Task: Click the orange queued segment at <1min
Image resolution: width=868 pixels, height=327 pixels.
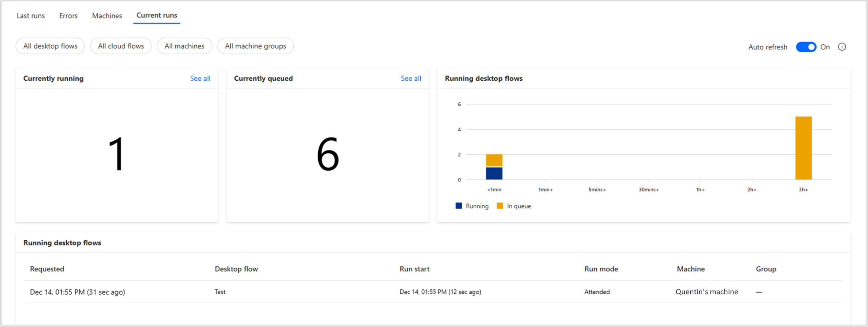Action: click(494, 160)
